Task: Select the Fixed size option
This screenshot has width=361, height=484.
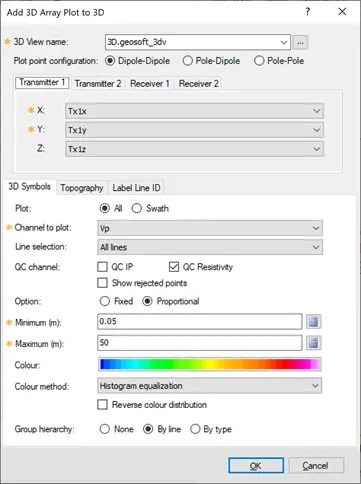Action: tap(105, 301)
